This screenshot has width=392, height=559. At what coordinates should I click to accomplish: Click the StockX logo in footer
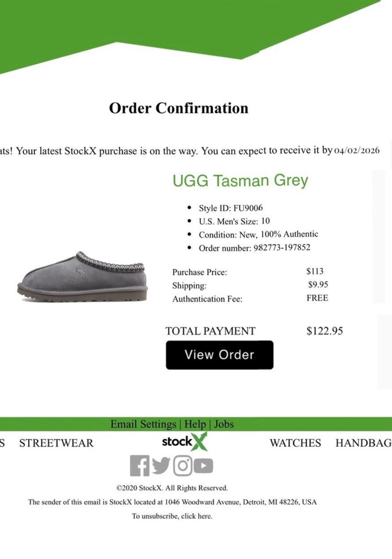[185, 442]
